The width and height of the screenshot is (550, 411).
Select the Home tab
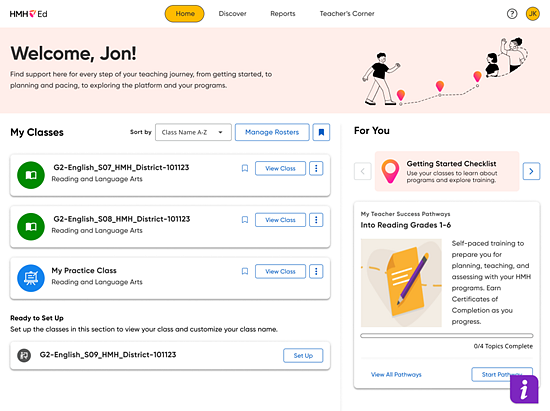(x=185, y=14)
